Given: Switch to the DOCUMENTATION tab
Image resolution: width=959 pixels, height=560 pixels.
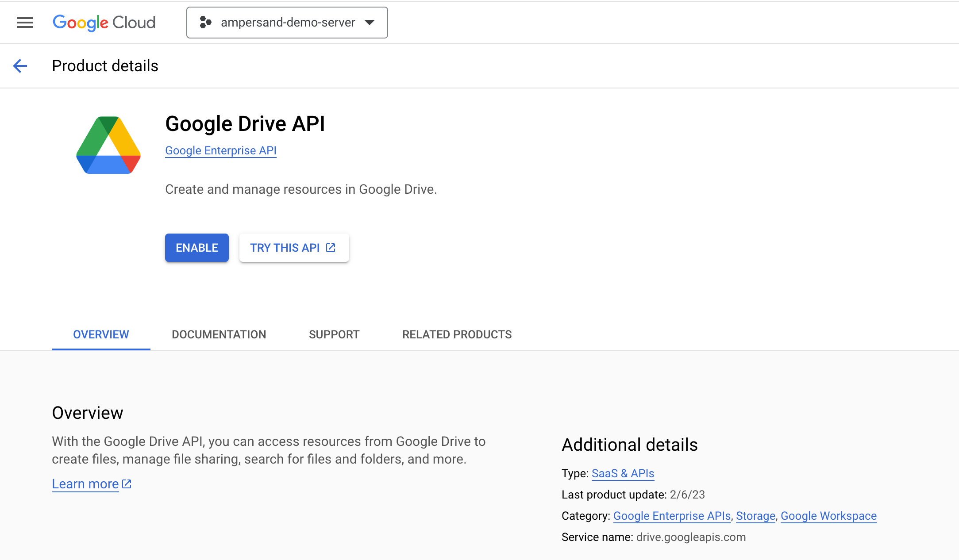Looking at the screenshot, I should click(219, 334).
